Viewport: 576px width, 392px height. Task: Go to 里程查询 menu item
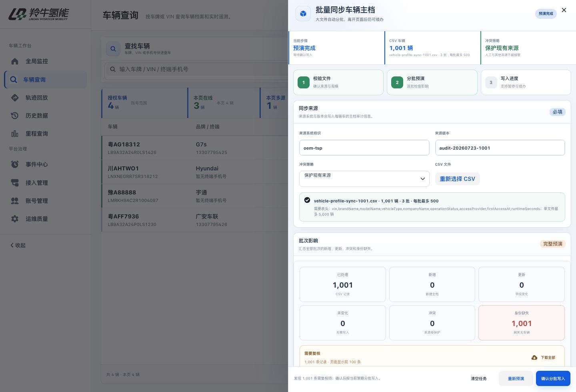point(46,134)
